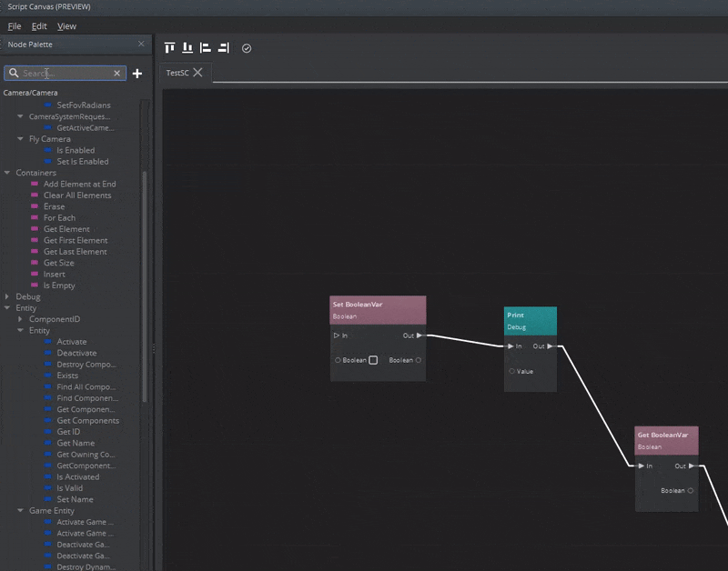Click the plus button to add a node
This screenshot has width=728, height=571.
pyautogui.click(x=136, y=73)
